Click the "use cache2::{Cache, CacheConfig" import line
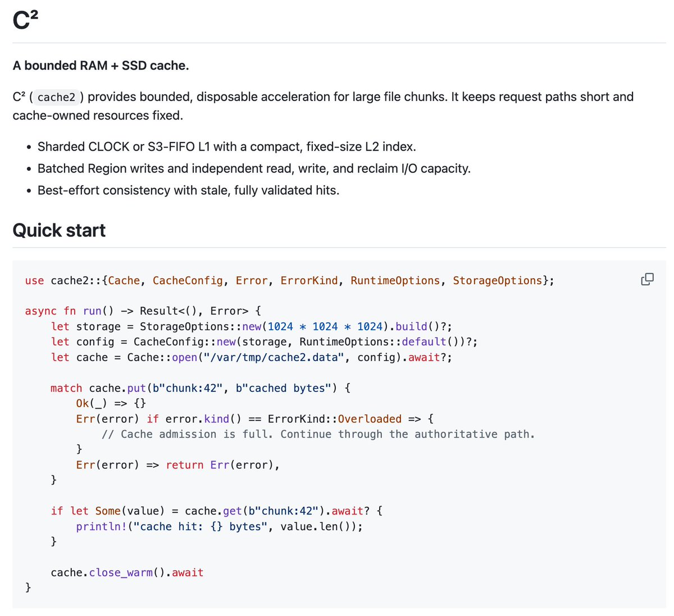Viewport: 674px width, 616px height. (x=290, y=280)
